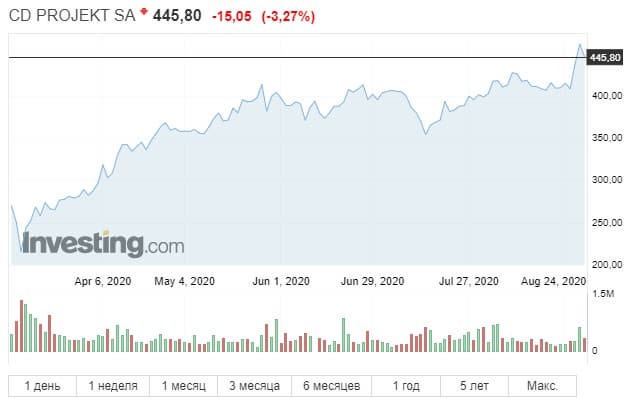Open the "6 месяцев" range tab
This screenshot has width=641, height=404.
click(x=331, y=385)
